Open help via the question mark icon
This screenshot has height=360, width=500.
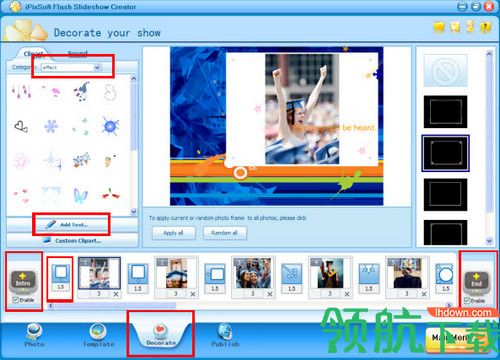(x=486, y=27)
